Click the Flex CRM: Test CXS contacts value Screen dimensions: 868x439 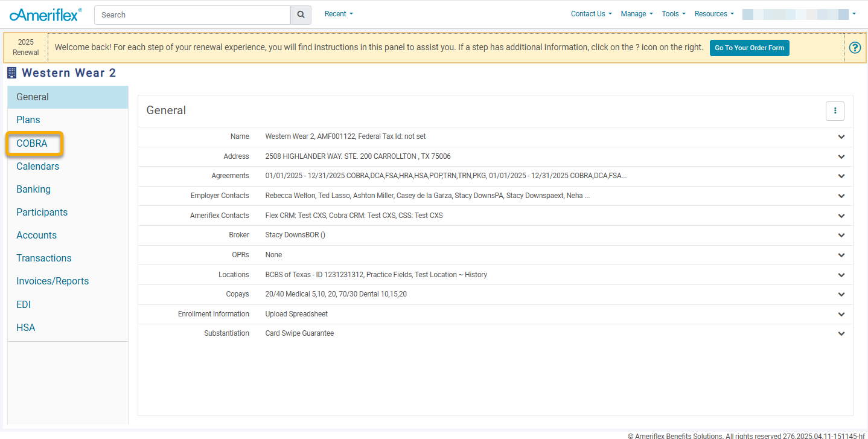354,216
